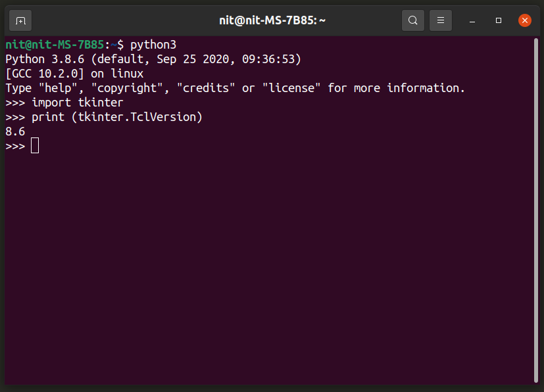Maximize the terminal window

[x=499, y=21]
